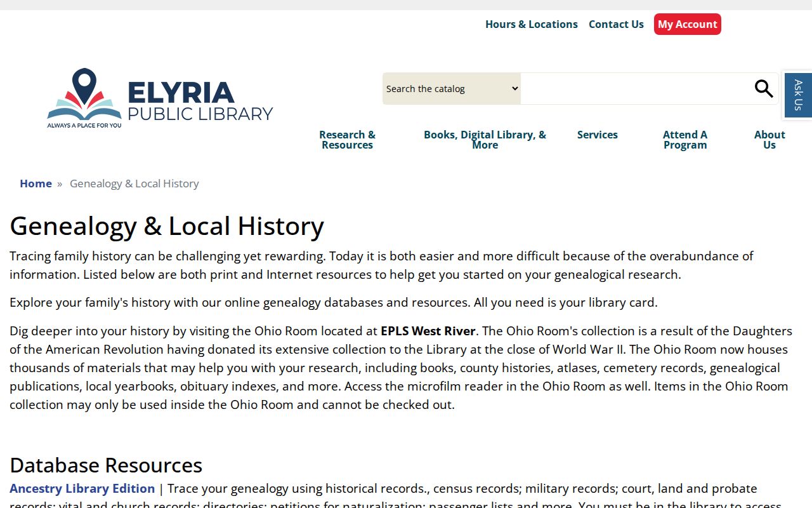Open the Ask Us side tab
This screenshot has width=812, height=508.
(798, 95)
